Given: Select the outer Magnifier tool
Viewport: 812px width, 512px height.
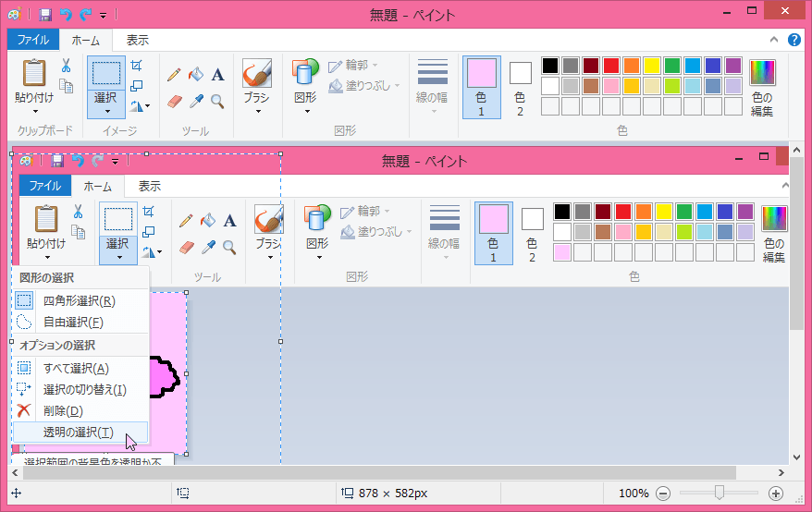Looking at the screenshot, I should click(218, 102).
